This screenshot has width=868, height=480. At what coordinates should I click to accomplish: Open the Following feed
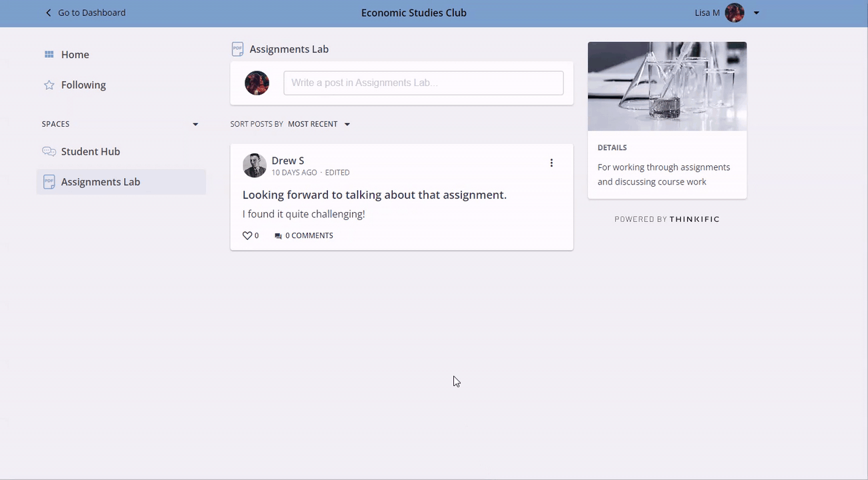(83, 85)
